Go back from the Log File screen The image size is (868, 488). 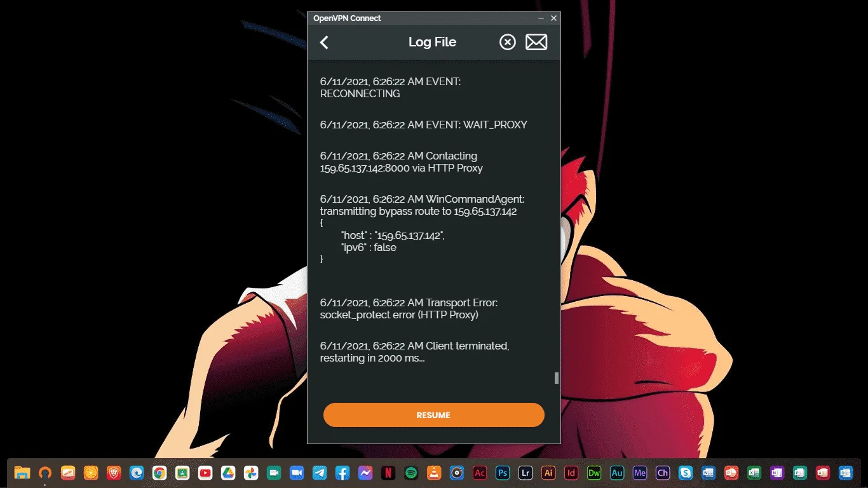(324, 43)
